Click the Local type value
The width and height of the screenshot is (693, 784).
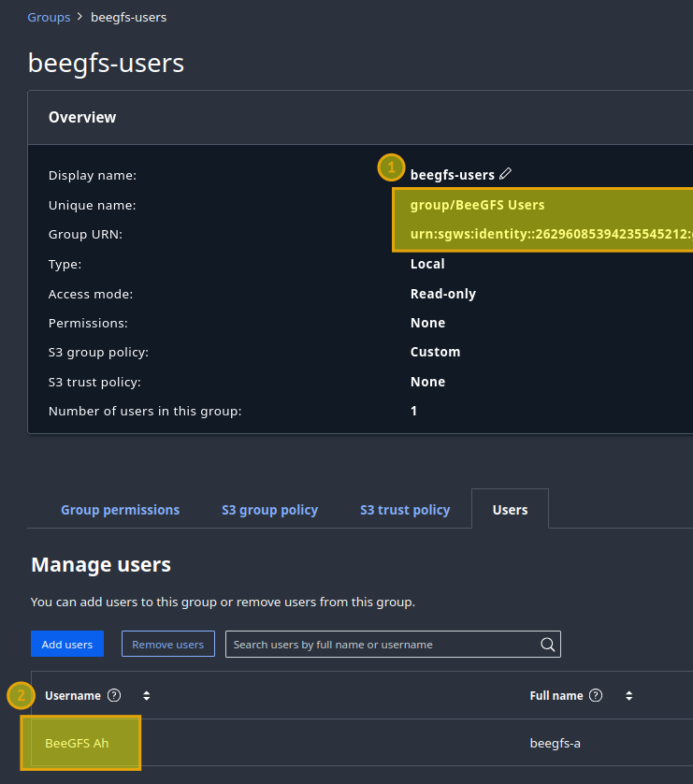[427, 264]
